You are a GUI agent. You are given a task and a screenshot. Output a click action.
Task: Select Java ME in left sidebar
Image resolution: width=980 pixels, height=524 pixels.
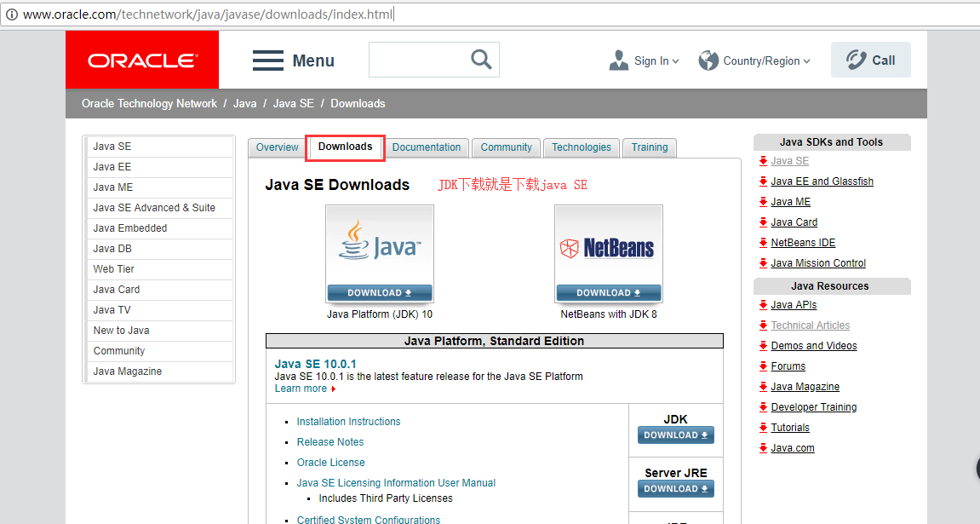coord(159,187)
